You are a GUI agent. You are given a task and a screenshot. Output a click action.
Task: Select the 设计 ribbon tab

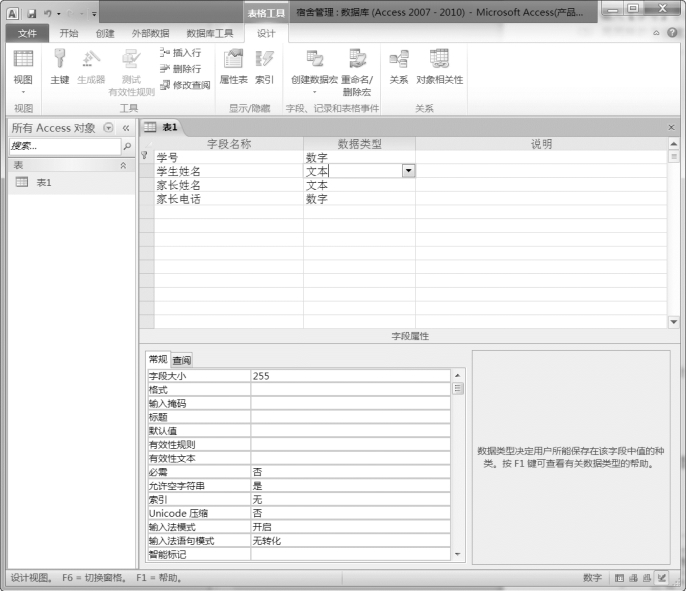(x=266, y=33)
